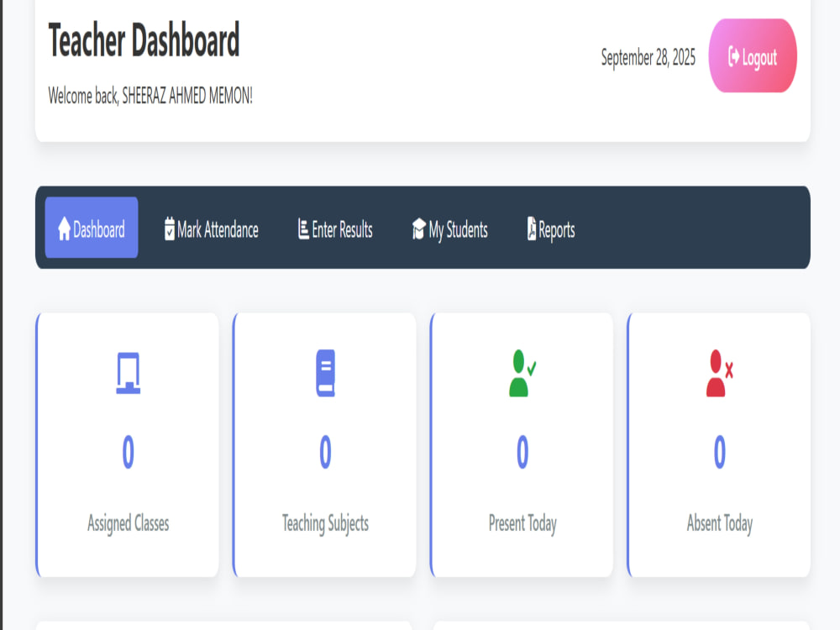This screenshot has height=630, width=840.
Task: Click the chalkboard icon on Assigned Classes card
Action: (128, 374)
